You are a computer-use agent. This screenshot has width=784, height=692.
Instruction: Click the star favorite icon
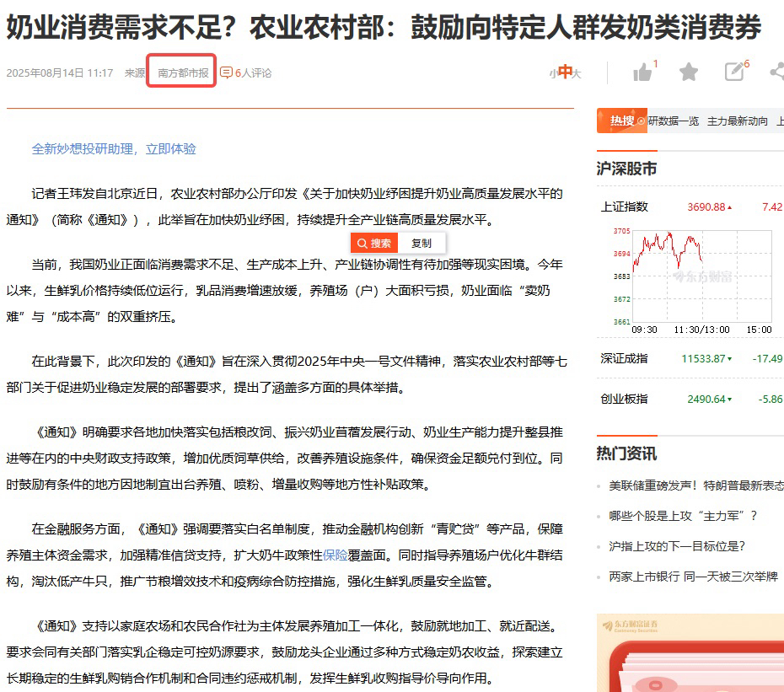pyautogui.click(x=689, y=72)
